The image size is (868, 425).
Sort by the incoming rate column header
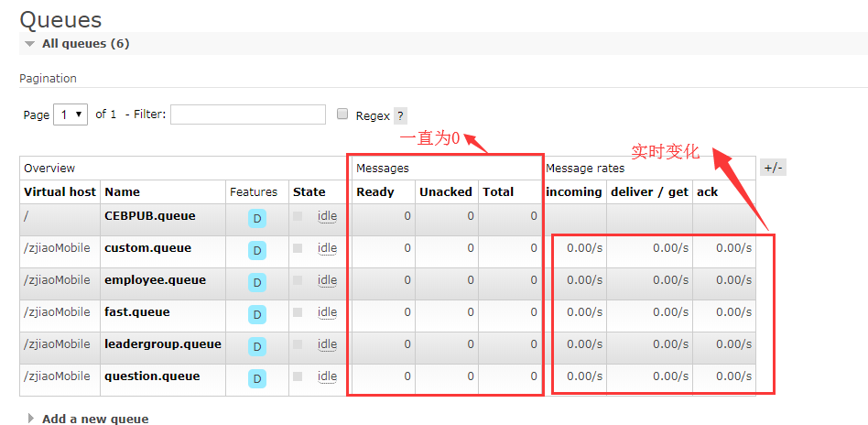point(574,192)
